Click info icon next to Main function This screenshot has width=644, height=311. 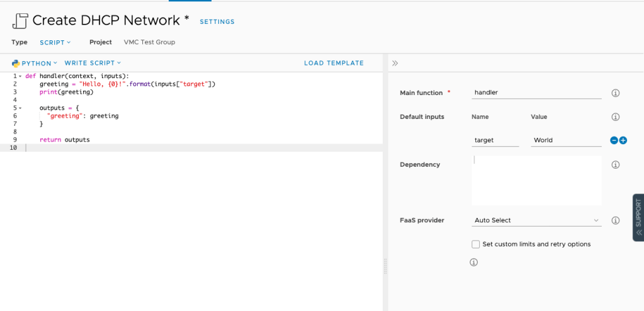click(615, 93)
